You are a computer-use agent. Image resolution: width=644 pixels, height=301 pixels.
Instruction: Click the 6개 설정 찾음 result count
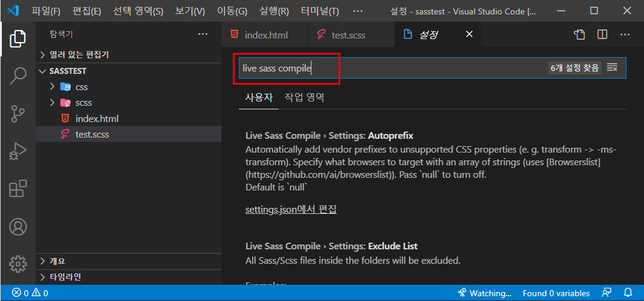point(574,68)
